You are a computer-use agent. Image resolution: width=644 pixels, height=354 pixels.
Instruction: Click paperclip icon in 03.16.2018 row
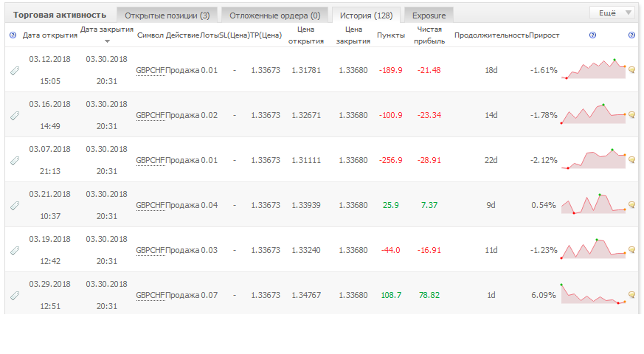click(15, 115)
